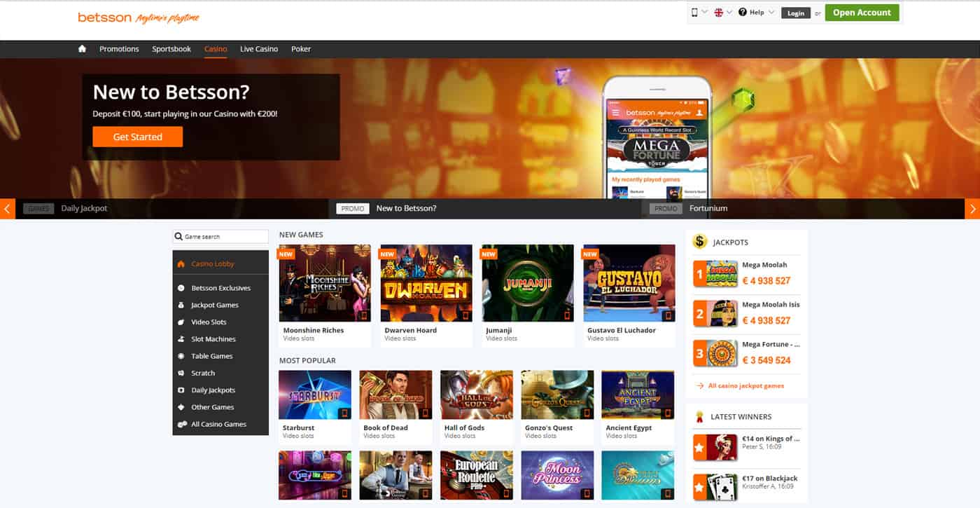The width and height of the screenshot is (980, 508).
Task: Open Mega Moolah Isis jackpot entry
Action: click(748, 313)
